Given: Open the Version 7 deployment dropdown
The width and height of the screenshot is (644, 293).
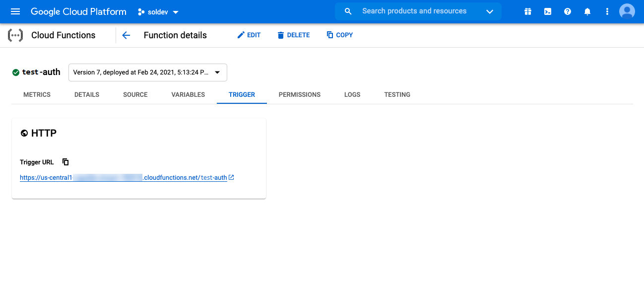Looking at the screenshot, I should coord(147,73).
